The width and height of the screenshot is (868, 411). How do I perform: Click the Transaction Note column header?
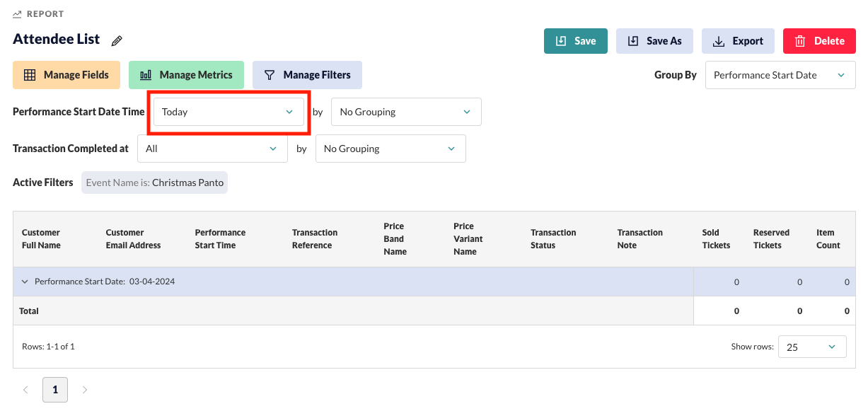[x=640, y=239]
